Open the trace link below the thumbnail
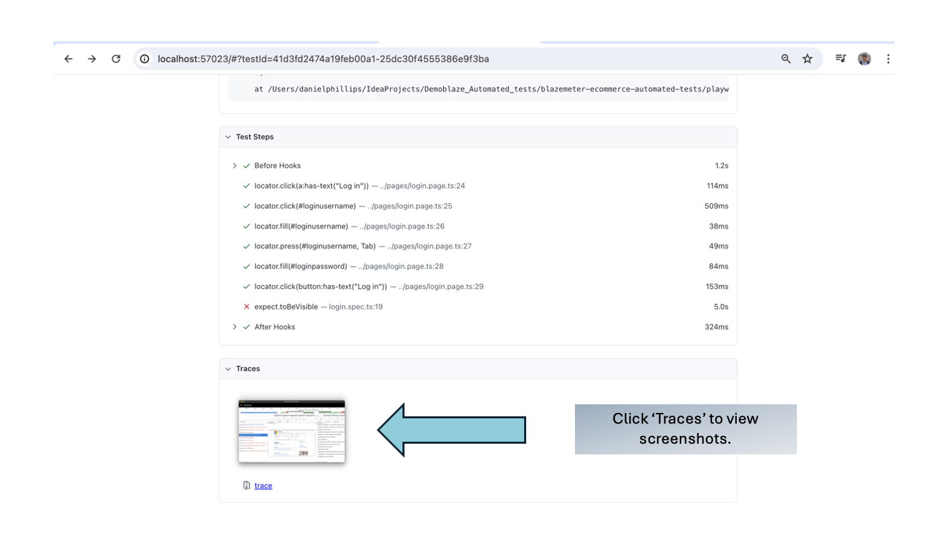940x560 pixels. tap(262, 486)
